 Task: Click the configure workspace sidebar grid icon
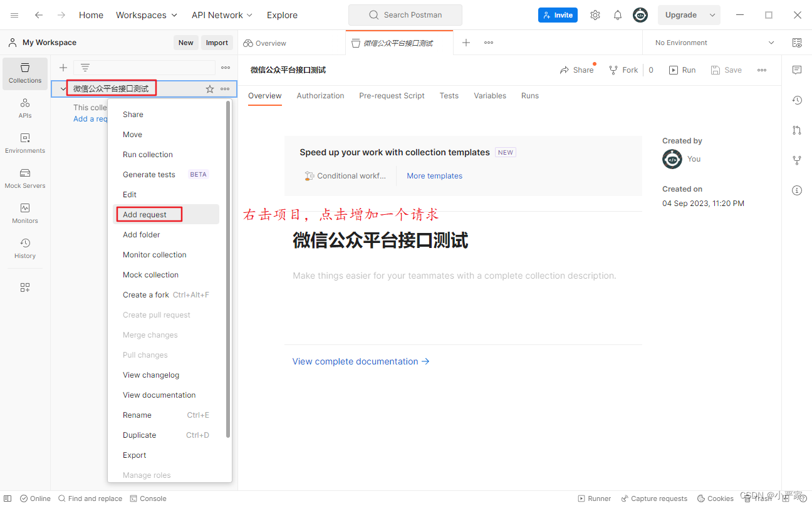pyautogui.click(x=25, y=287)
